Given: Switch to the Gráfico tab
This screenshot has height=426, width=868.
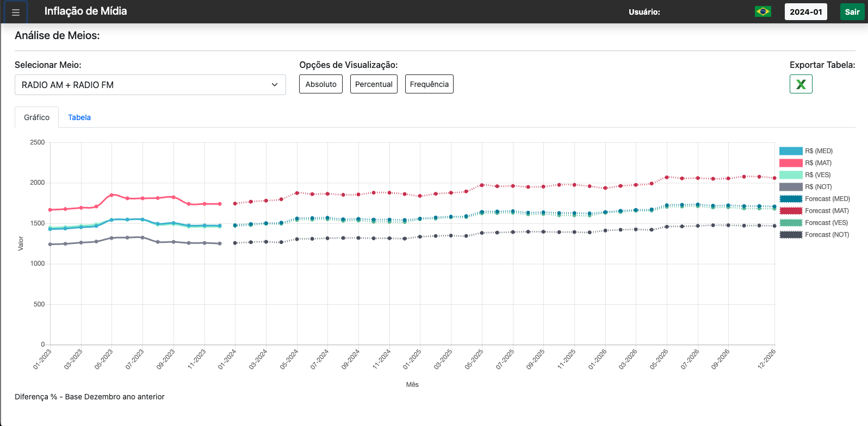Looking at the screenshot, I should (x=36, y=117).
